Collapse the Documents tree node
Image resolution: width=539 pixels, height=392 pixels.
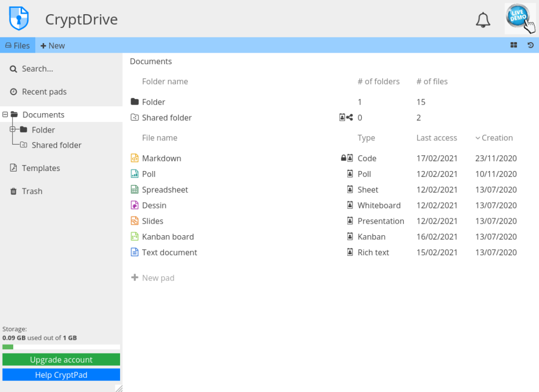tap(5, 114)
